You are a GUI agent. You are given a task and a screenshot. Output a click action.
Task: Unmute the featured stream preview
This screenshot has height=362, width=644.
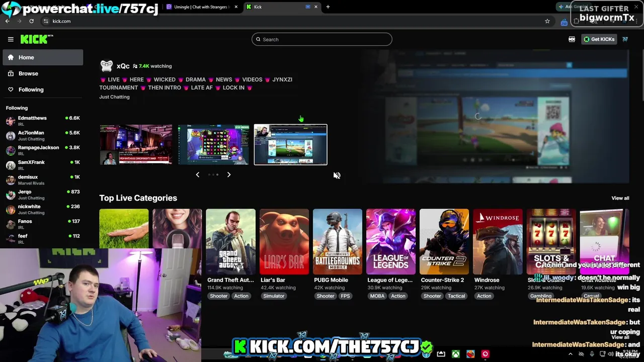pyautogui.click(x=337, y=175)
